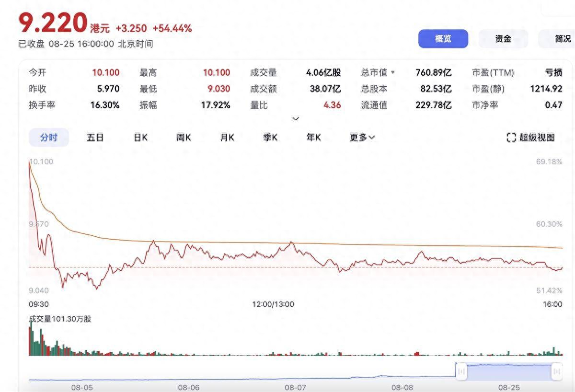Click the 08-25 date label on the timeline
The image size is (575, 392).
point(509,387)
